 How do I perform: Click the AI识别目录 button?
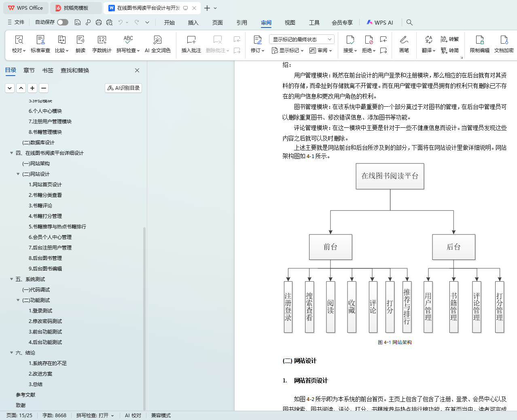tap(123, 88)
